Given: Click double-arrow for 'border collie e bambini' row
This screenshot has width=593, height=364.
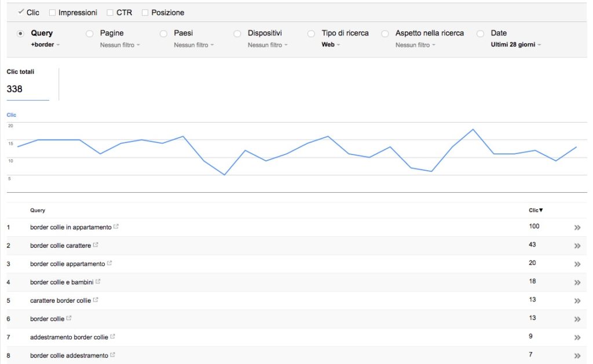Looking at the screenshot, I should point(577,282).
